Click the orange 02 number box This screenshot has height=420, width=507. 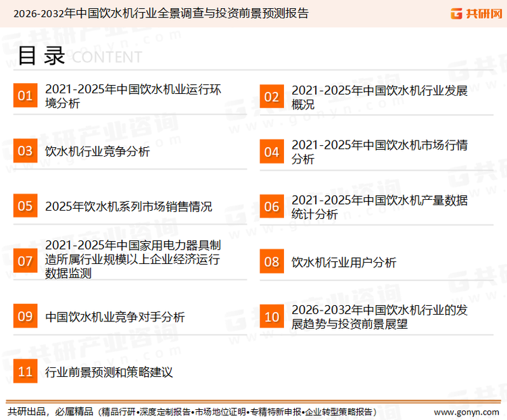tap(272, 97)
